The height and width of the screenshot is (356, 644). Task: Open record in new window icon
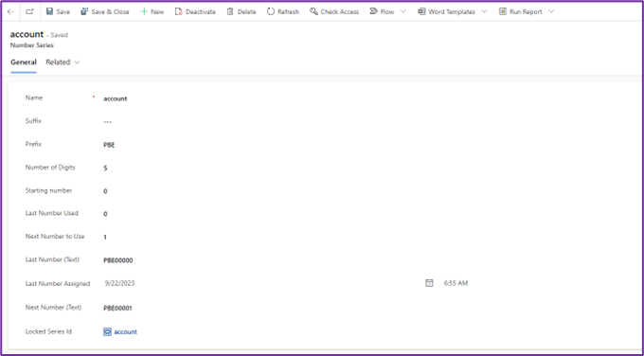(x=29, y=11)
